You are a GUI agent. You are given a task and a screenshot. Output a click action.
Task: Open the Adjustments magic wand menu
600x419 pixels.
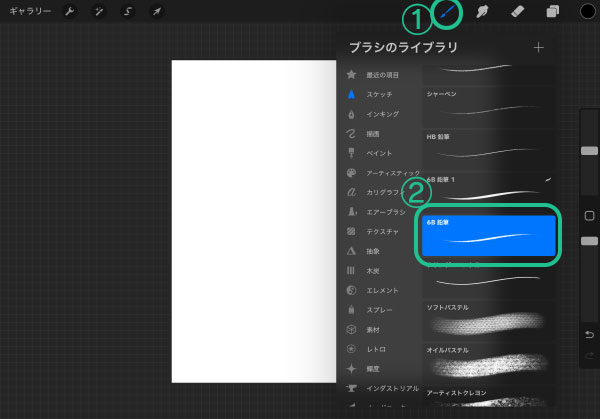[99, 11]
